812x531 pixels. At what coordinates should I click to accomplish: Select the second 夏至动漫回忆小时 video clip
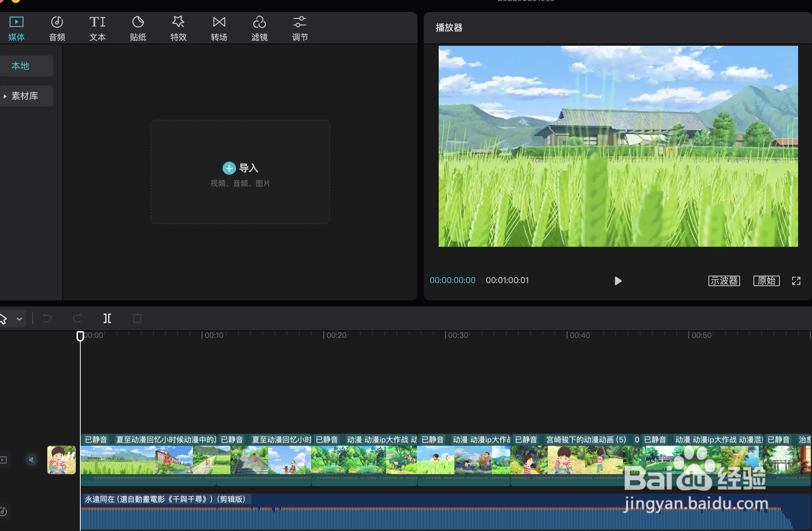(x=264, y=460)
